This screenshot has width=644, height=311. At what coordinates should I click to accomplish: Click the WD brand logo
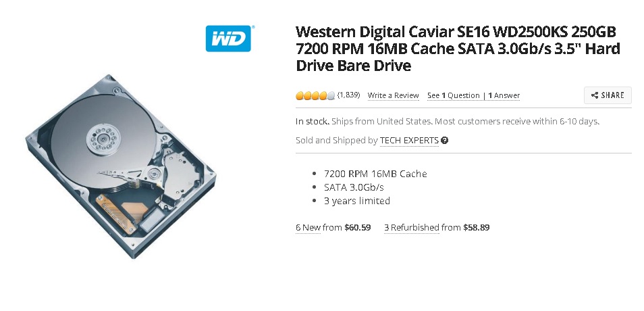(x=228, y=39)
